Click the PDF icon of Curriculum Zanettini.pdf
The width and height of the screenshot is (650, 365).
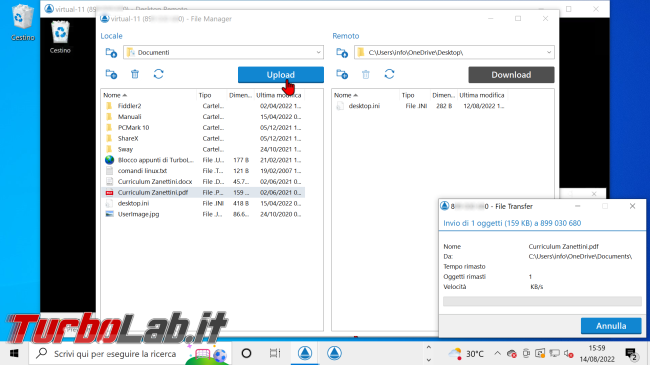pos(109,192)
